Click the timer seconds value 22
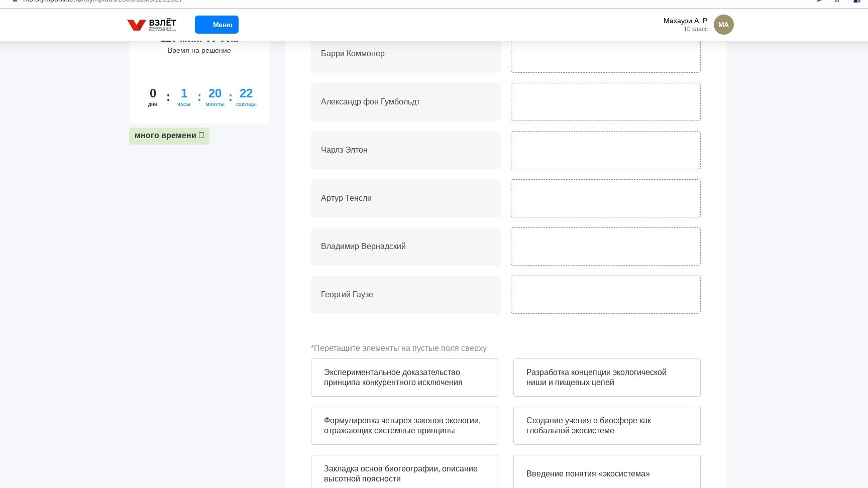The image size is (868, 488). pyautogui.click(x=246, y=93)
